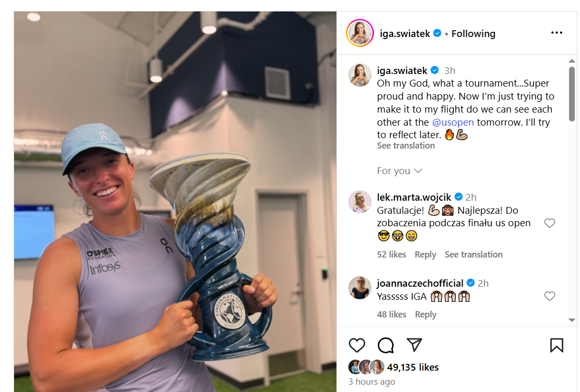Open the @usopen mention link
Screen dimensions: 580x392
pyautogui.click(x=453, y=123)
